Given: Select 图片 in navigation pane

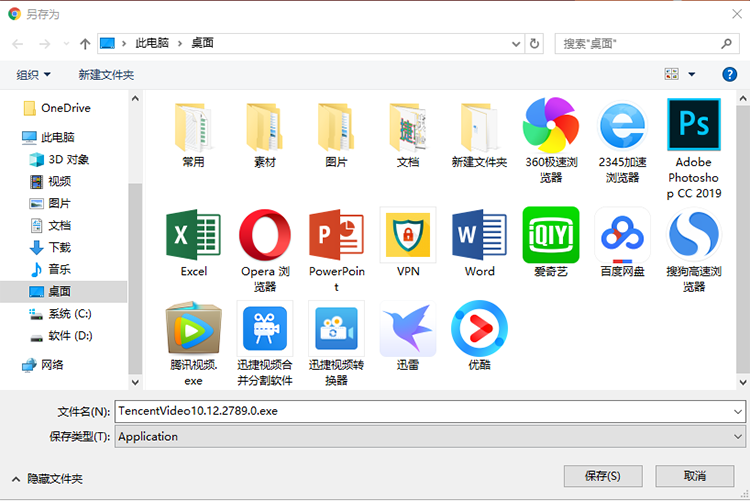Looking at the screenshot, I should click(x=50, y=203).
